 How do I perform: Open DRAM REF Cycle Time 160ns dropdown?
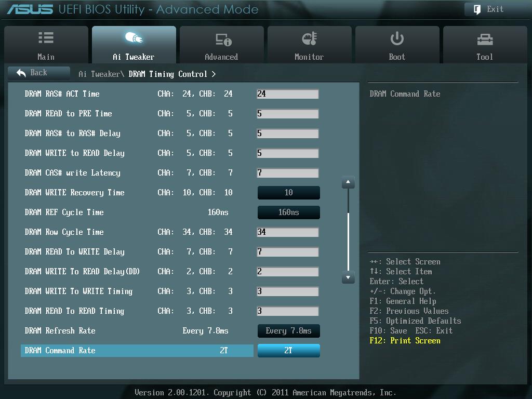tap(289, 212)
